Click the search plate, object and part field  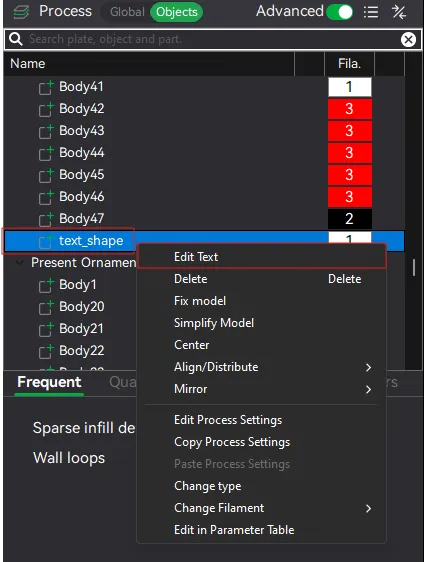(211, 39)
